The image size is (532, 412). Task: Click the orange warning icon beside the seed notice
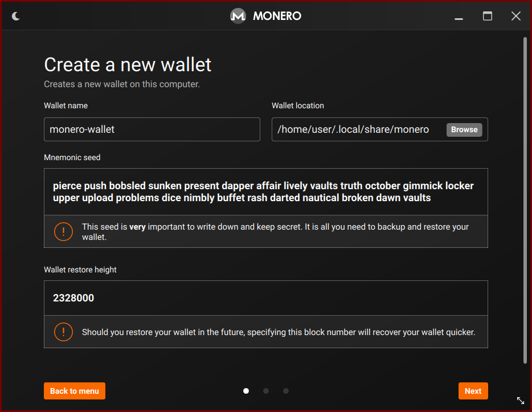[x=63, y=232]
